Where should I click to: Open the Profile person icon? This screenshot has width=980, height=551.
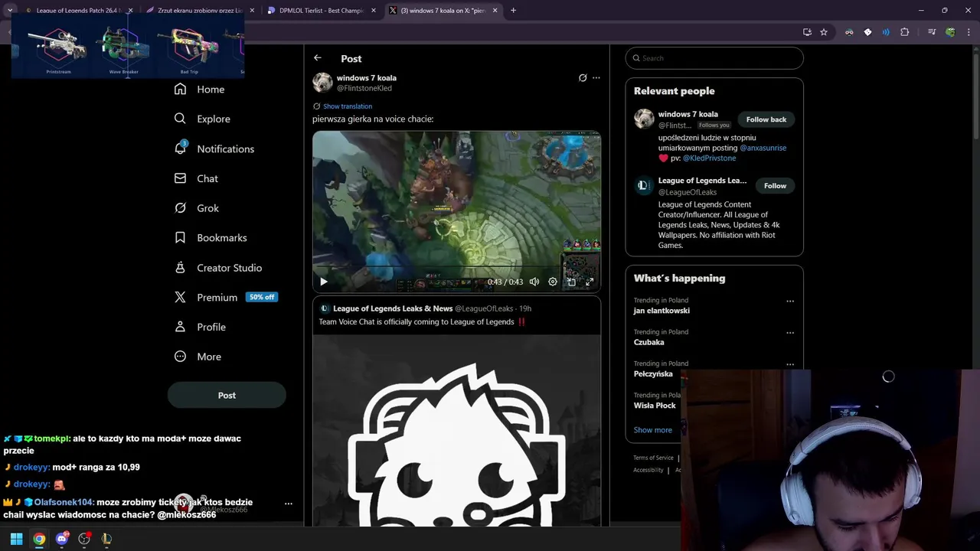pyautogui.click(x=180, y=327)
